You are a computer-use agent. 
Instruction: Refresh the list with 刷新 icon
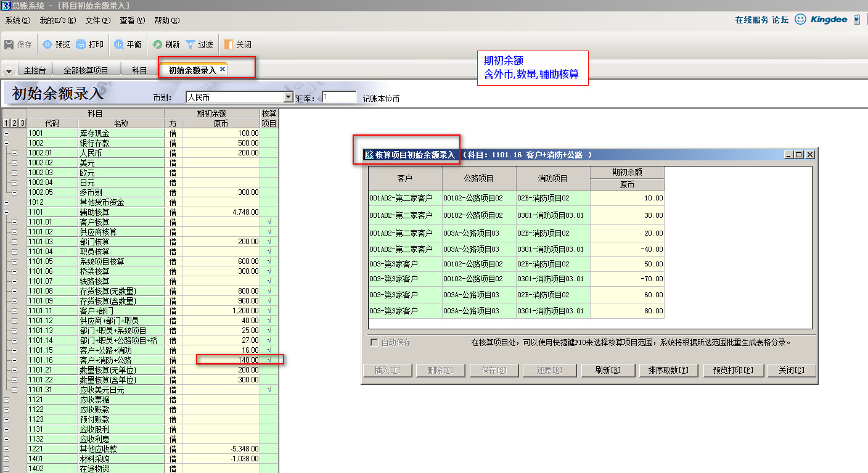157,44
